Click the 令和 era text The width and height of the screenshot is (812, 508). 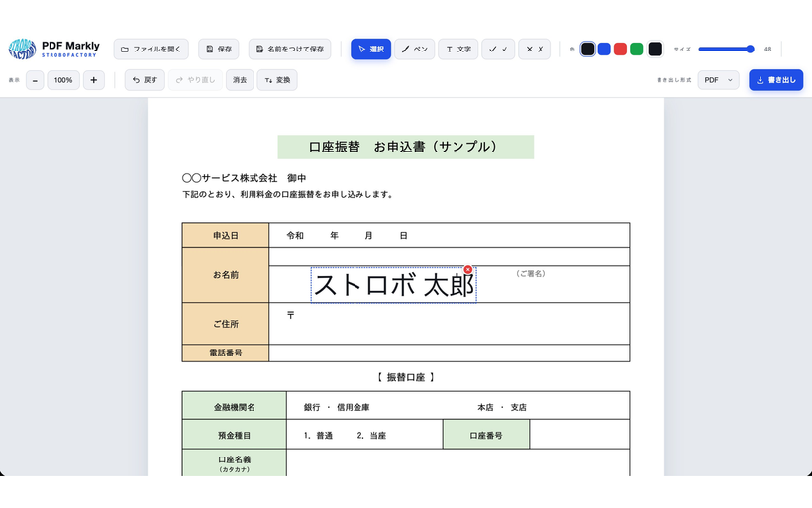[x=295, y=235]
